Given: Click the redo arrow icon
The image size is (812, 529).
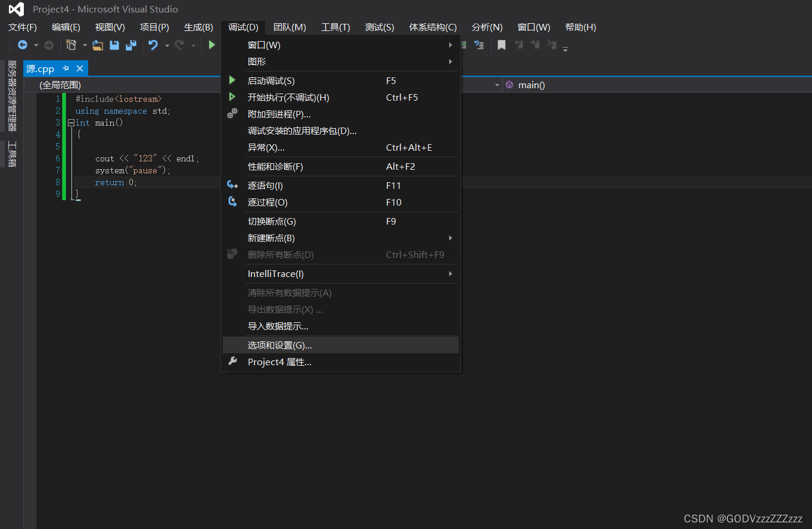Looking at the screenshot, I should tap(179, 45).
